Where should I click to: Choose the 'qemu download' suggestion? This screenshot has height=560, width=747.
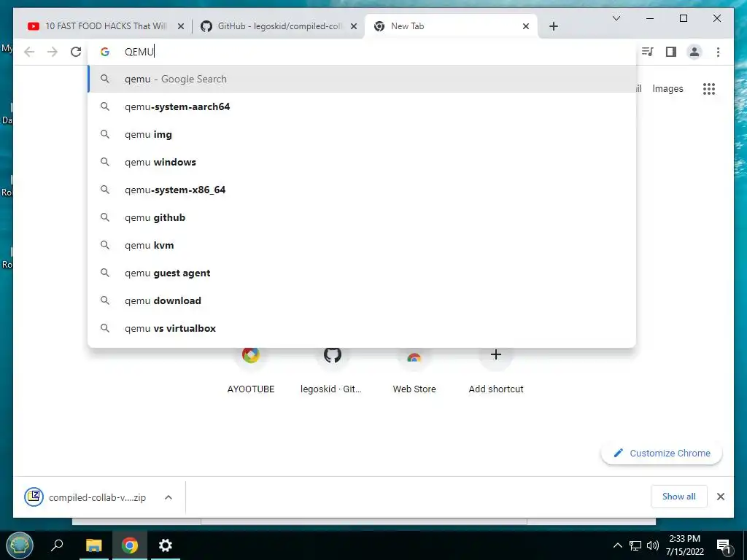(362, 300)
